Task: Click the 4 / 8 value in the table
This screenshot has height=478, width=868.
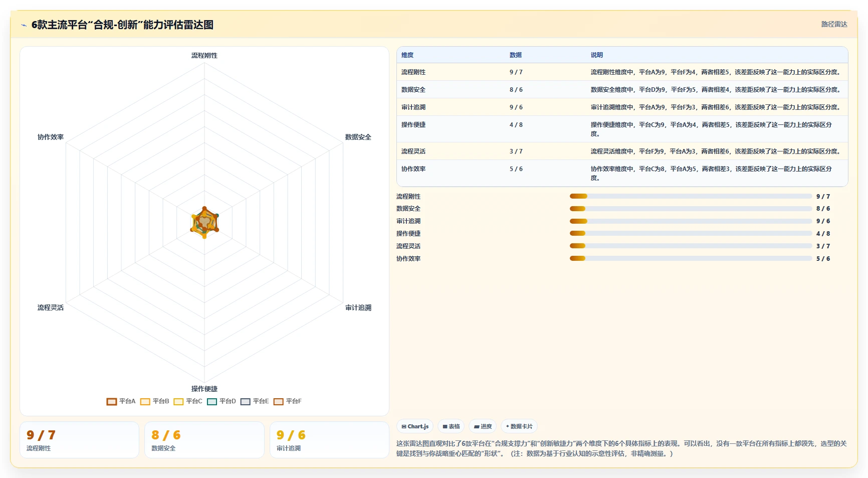Action: (x=516, y=125)
